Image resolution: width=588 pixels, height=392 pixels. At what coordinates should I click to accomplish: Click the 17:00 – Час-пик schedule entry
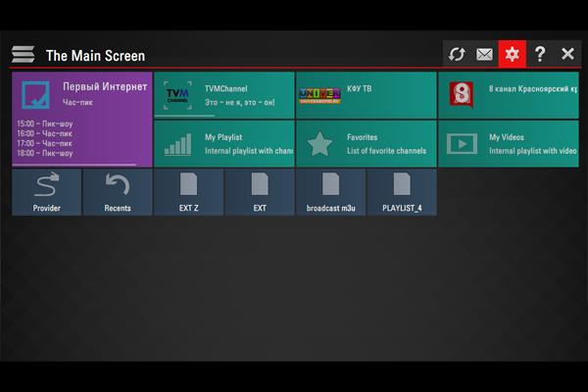pos(44,143)
